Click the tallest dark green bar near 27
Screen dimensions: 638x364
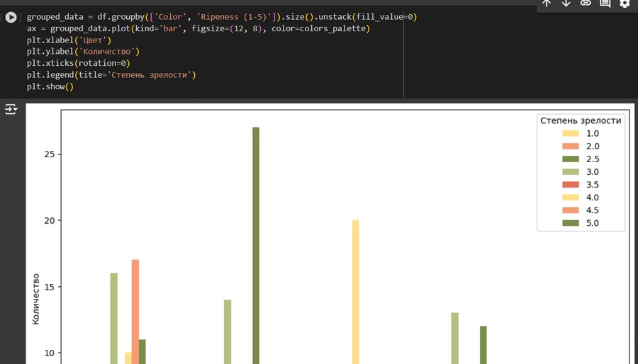[x=256, y=245]
